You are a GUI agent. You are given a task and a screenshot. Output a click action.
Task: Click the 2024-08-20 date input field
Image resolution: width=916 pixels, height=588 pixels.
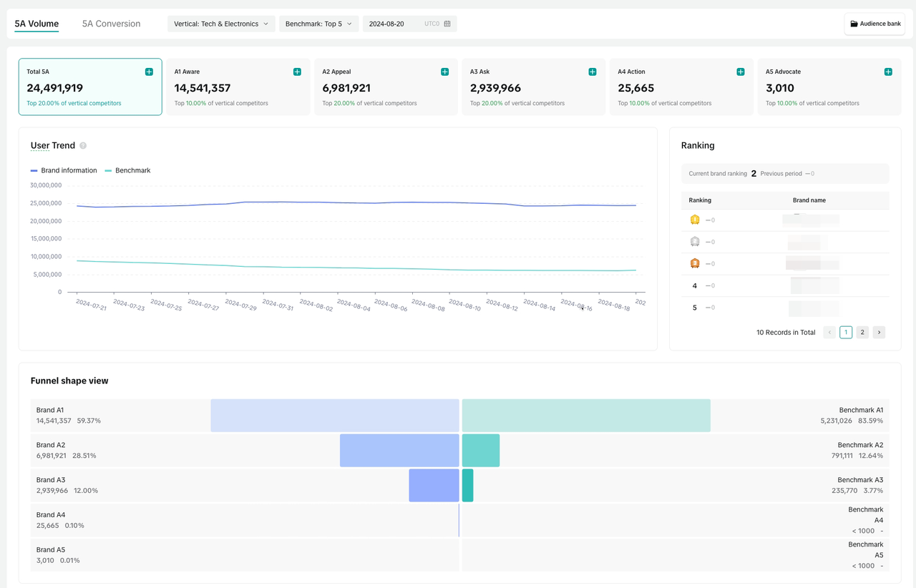coord(394,24)
